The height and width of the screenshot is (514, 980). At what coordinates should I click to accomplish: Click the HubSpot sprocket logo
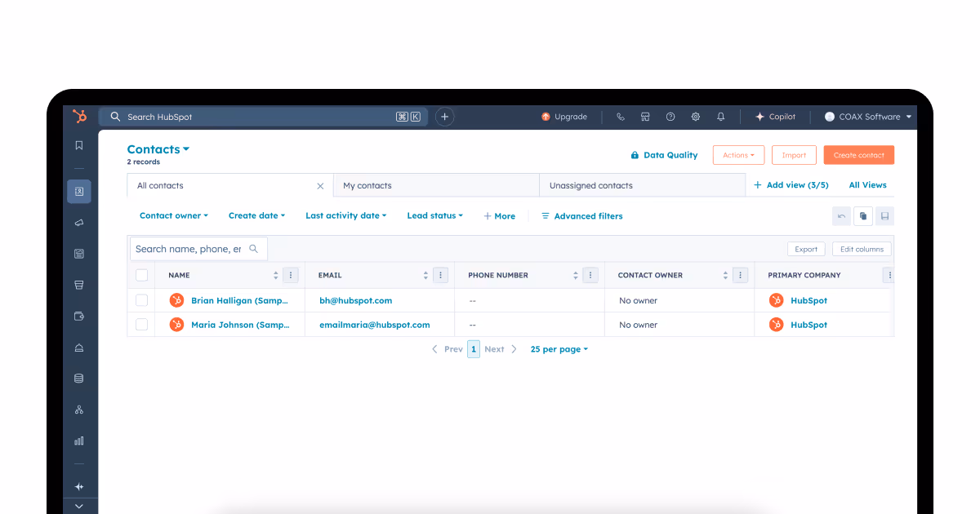tap(79, 117)
